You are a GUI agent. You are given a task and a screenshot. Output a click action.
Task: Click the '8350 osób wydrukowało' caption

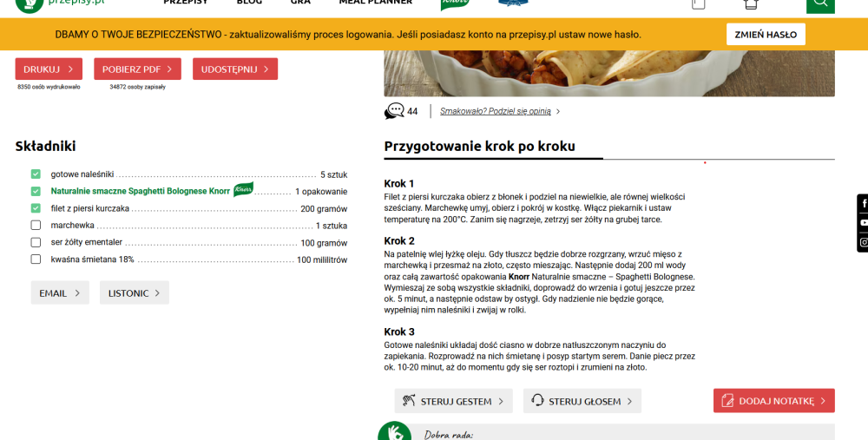tap(49, 87)
